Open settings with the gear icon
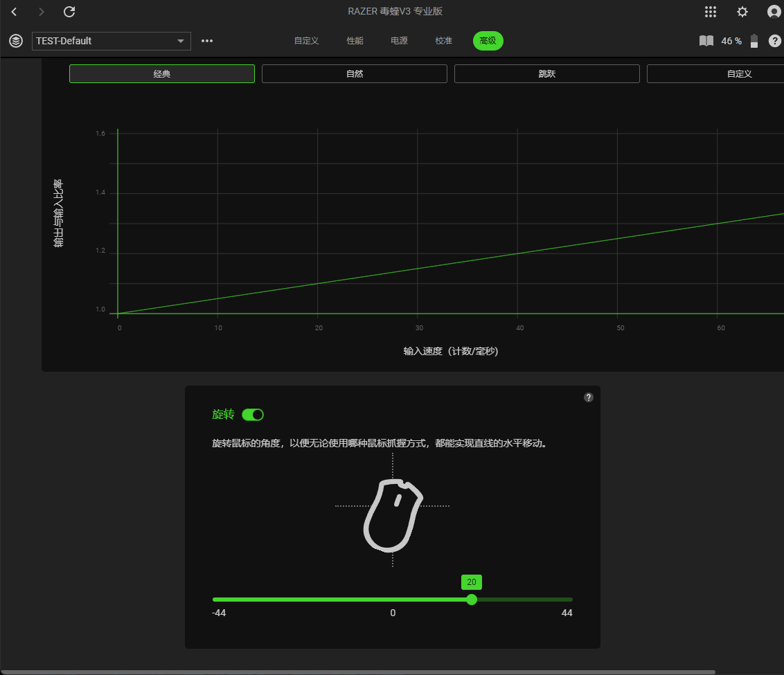The image size is (784, 675). (742, 12)
